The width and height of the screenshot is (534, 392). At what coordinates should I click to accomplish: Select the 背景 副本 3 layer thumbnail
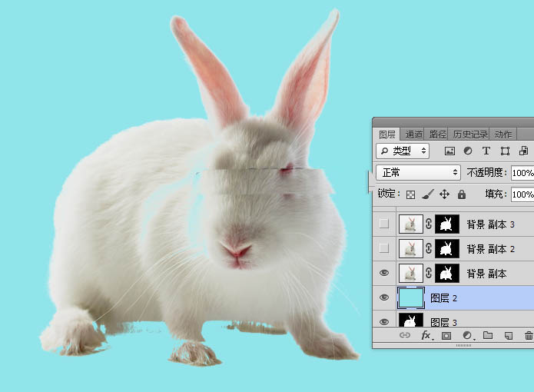coord(411,224)
